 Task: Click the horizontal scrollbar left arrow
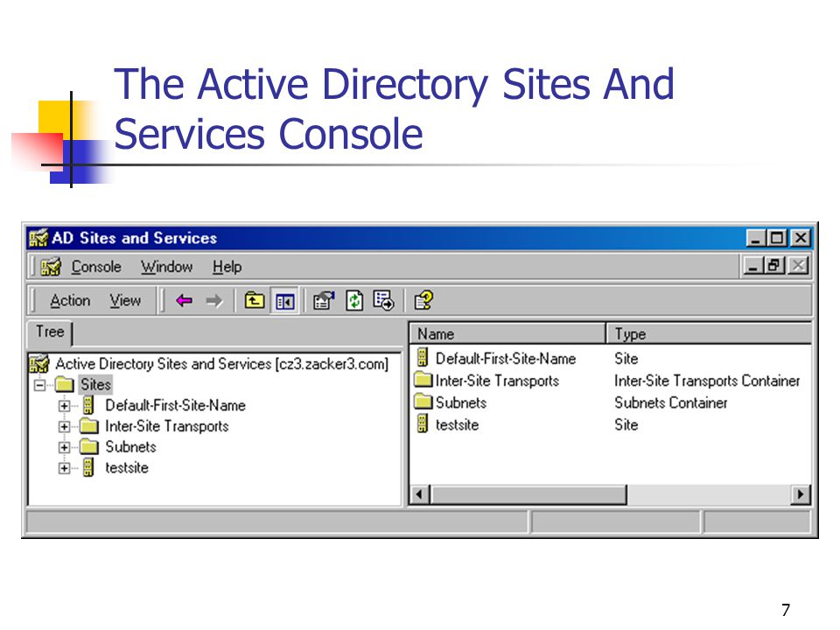421,494
